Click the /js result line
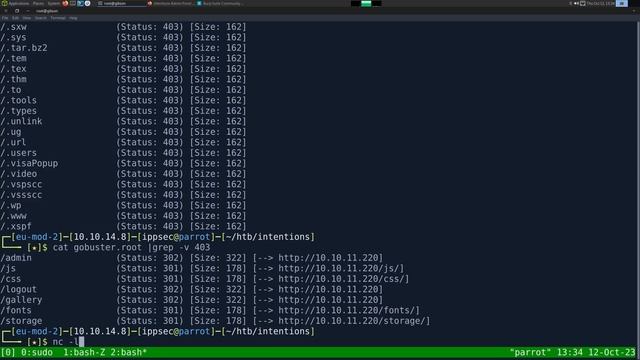The image size is (640, 360). point(202,269)
